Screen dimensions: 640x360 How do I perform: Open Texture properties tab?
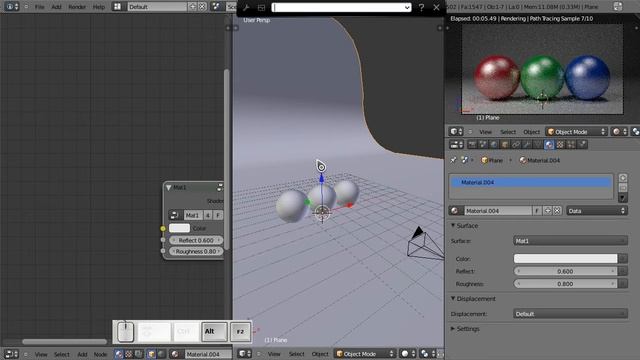tap(560, 144)
